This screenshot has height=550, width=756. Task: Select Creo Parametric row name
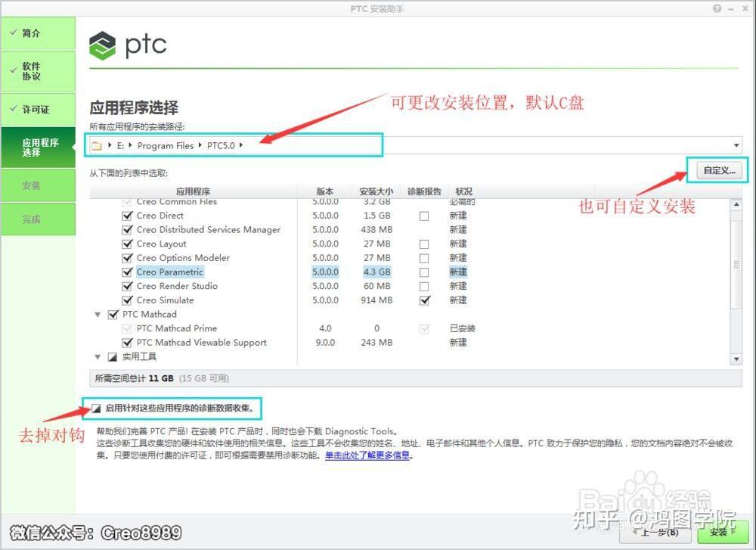[169, 272]
